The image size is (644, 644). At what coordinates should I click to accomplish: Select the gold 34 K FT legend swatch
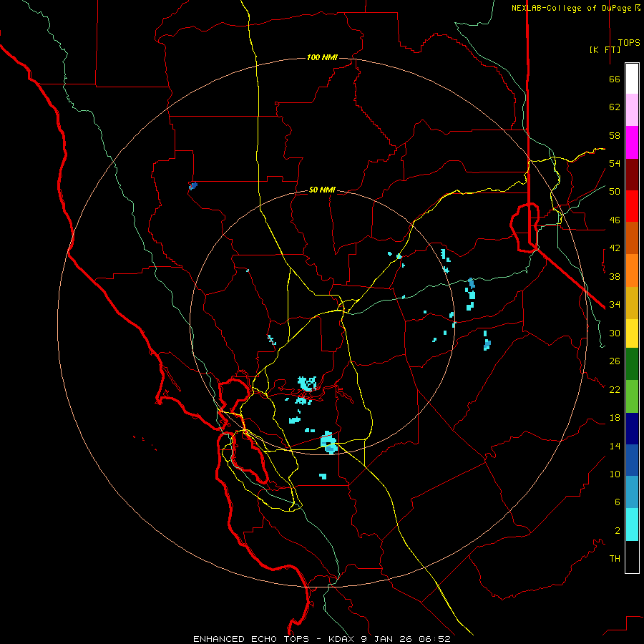[x=632, y=303]
